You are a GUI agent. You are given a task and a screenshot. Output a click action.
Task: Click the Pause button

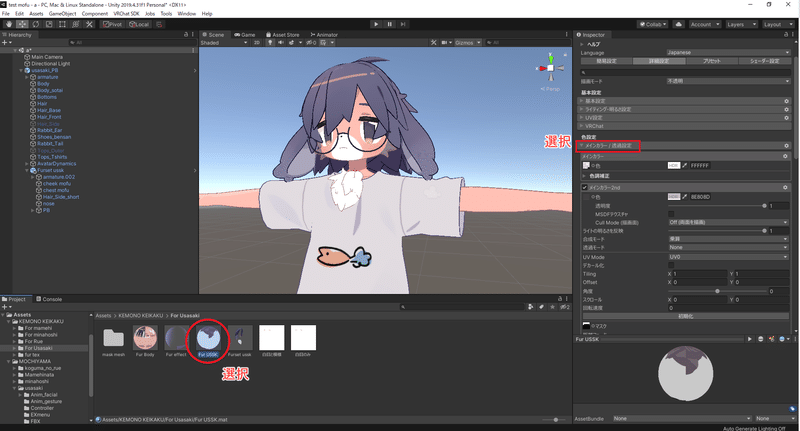coord(389,24)
